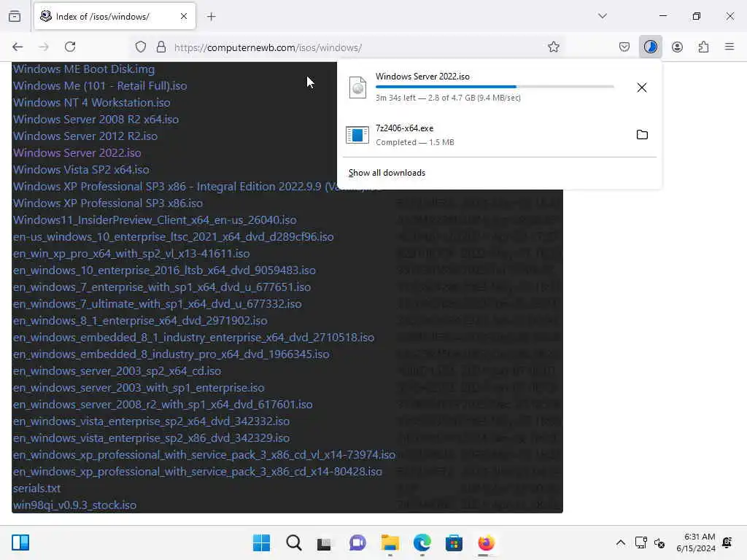Click the forward navigation arrow
This screenshot has height=560, width=747.
[44, 47]
